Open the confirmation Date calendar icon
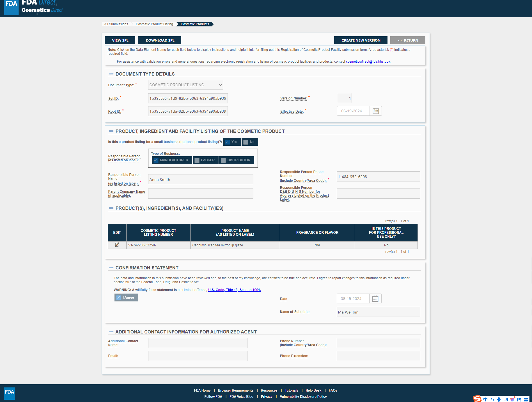Screen dimensions: 532x402 tap(375, 299)
